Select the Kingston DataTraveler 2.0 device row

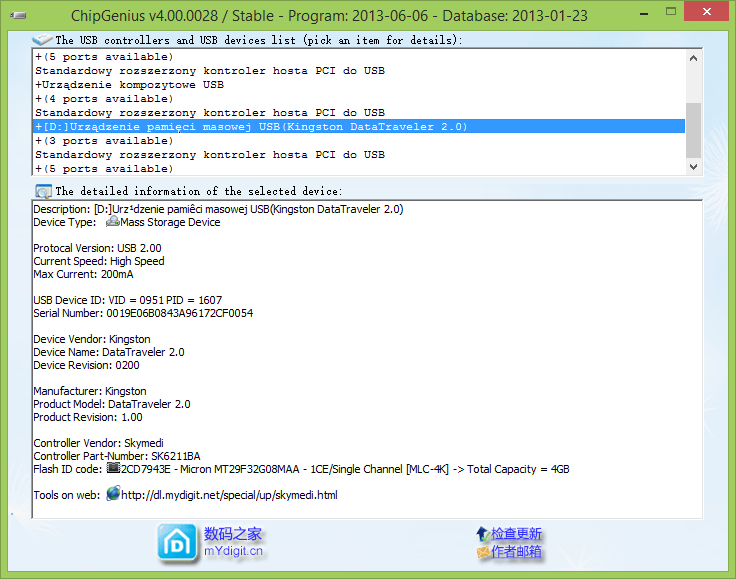(359, 127)
